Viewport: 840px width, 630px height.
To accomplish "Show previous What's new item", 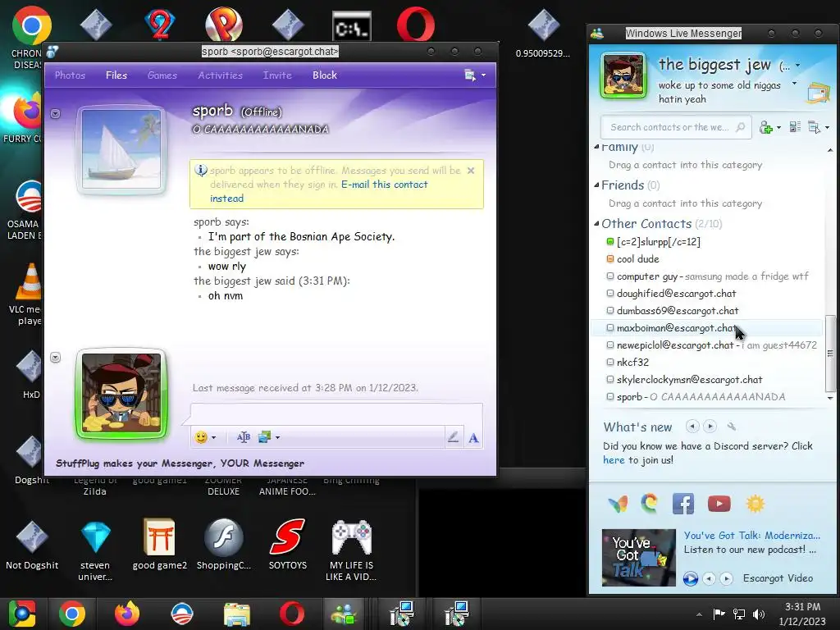I will [692, 427].
